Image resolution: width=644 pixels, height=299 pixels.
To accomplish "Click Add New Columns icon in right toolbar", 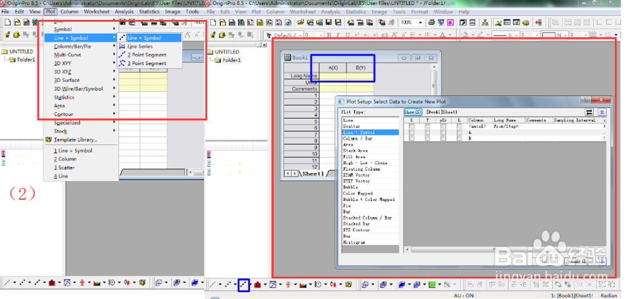I will tap(538, 23).
